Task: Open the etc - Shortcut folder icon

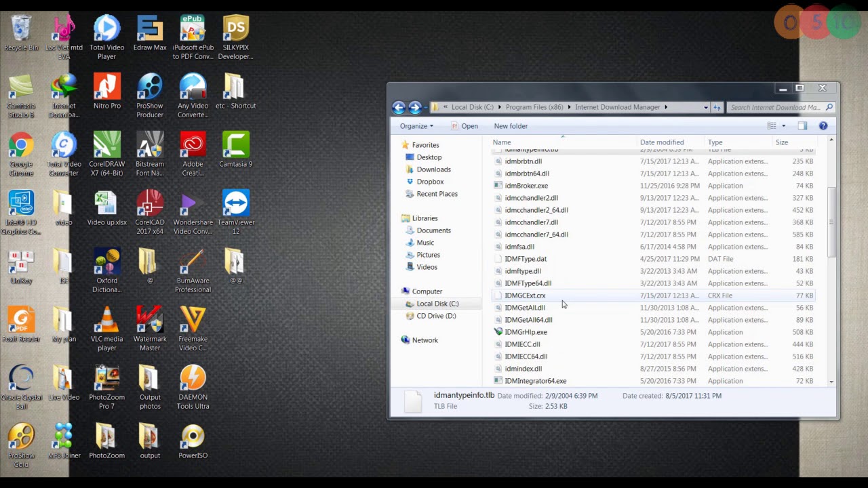Action: click(236, 91)
